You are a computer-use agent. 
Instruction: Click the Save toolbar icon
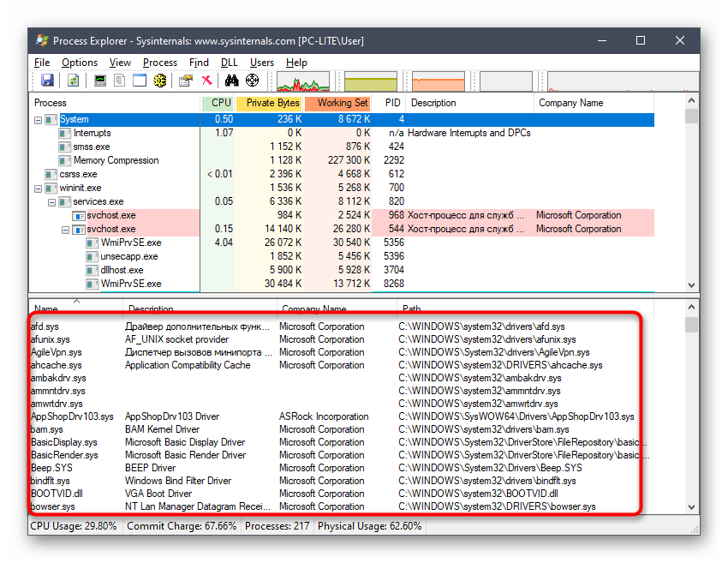click(47, 81)
